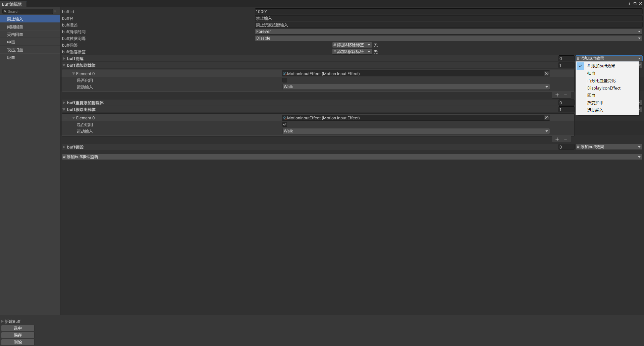This screenshot has width=644, height=346.
Task: Click the object picker circle for buff移除出载体 Element 0
Action: click(x=547, y=118)
